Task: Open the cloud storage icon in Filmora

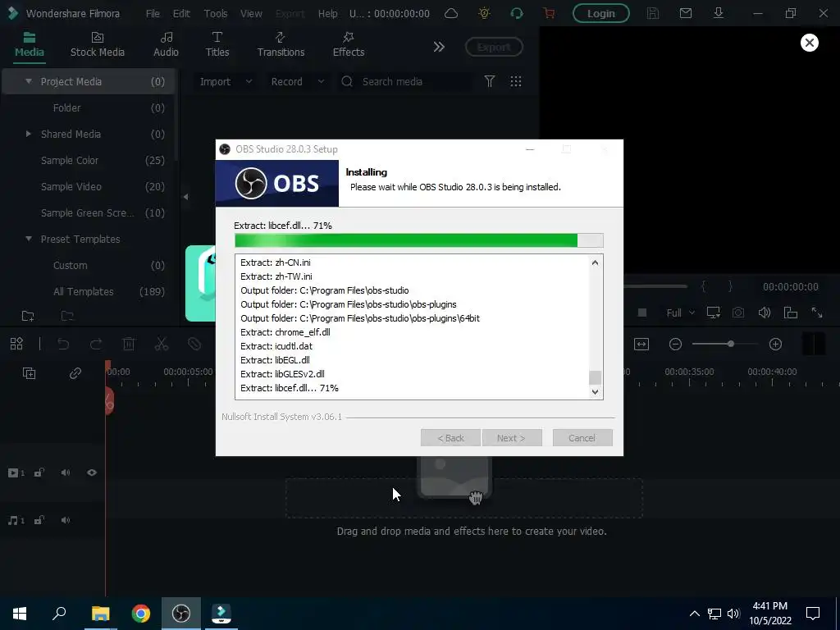Action: tap(451, 13)
